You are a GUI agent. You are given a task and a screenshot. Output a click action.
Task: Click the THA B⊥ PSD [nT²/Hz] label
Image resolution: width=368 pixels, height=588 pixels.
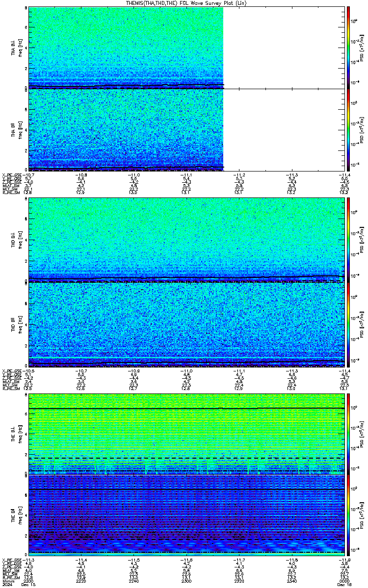(362, 48)
